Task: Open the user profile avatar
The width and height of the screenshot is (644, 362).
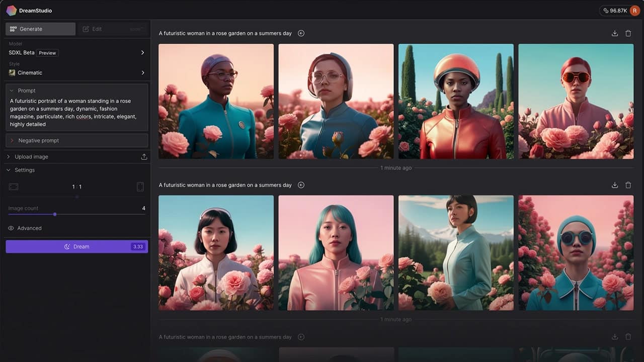Action: pyautogui.click(x=634, y=11)
